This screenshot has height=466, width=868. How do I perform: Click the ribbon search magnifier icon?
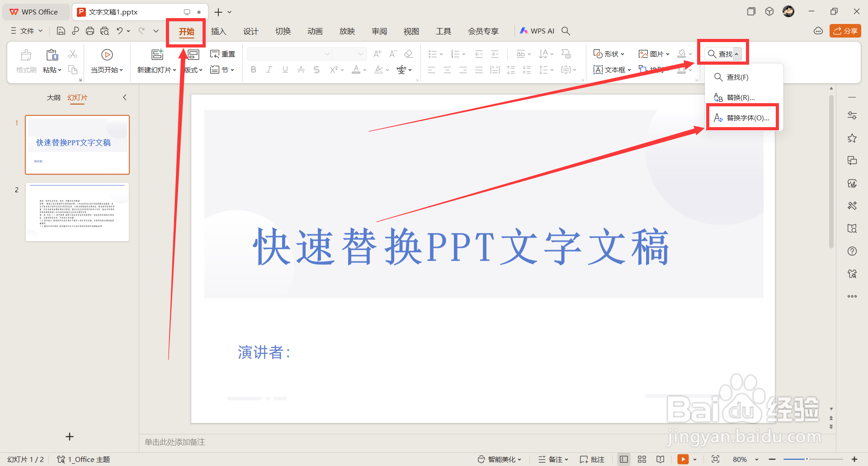pos(566,31)
